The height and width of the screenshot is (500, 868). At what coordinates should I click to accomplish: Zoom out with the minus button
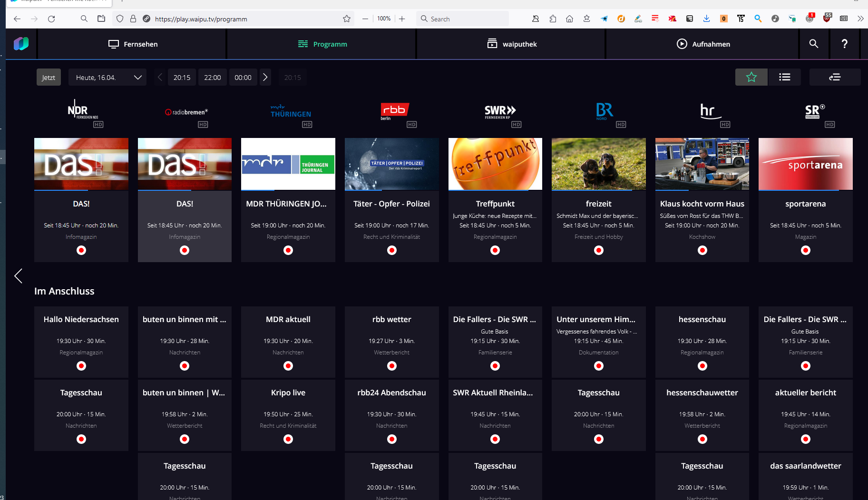tap(365, 19)
